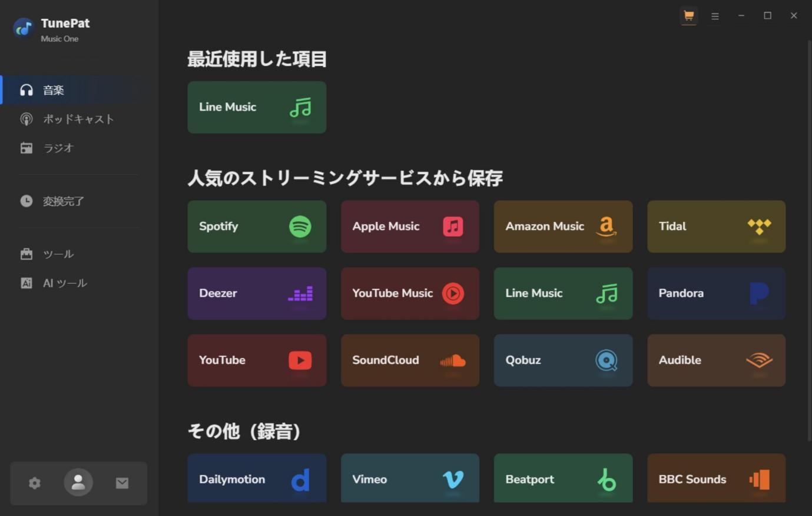
Task: Click the Qobuz disc icon
Action: pyautogui.click(x=606, y=360)
